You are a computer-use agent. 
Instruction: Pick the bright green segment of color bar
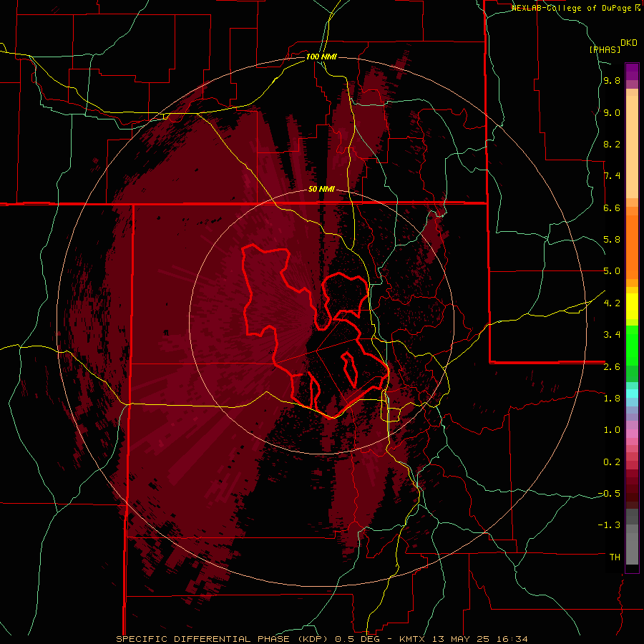click(632, 346)
